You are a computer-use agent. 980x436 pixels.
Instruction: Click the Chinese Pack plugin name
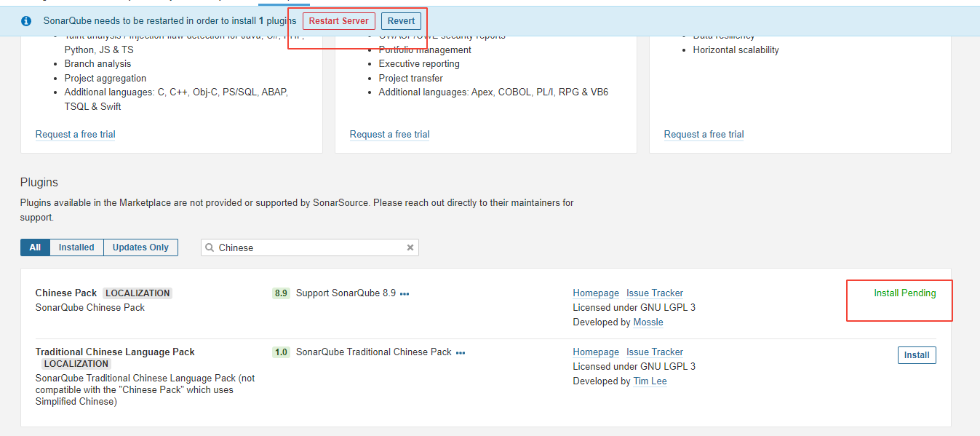pos(66,293)
